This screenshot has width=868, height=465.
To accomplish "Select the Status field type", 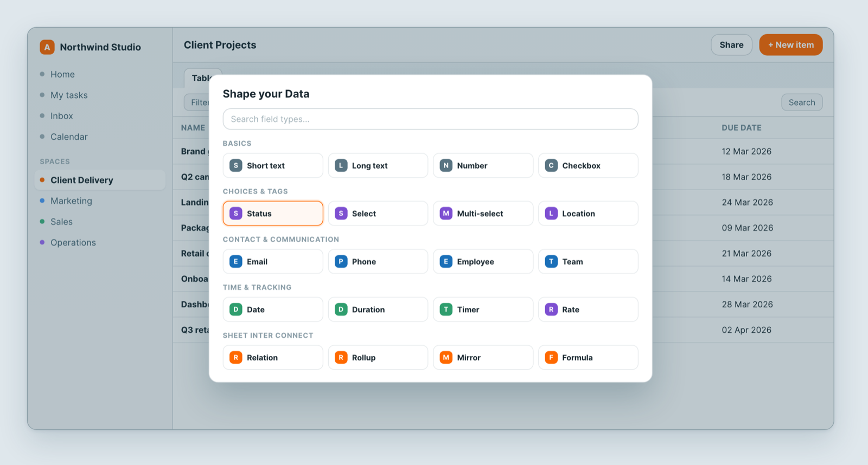I will pyautogui.click(x=273, y=214).
